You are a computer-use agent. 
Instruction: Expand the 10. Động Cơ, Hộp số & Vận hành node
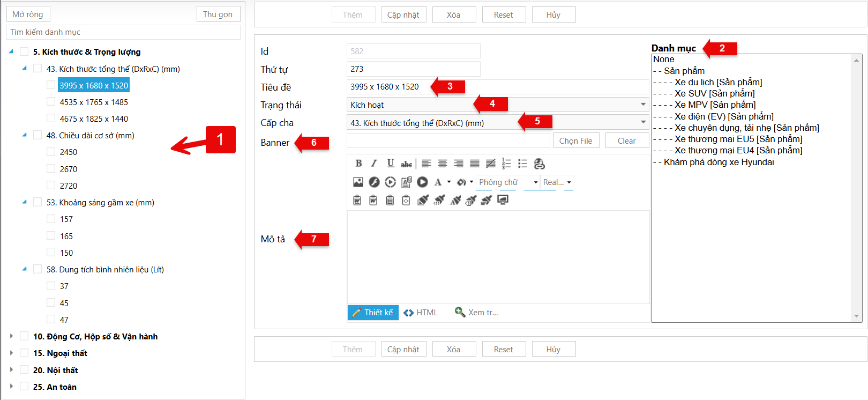tap(11, 336)
